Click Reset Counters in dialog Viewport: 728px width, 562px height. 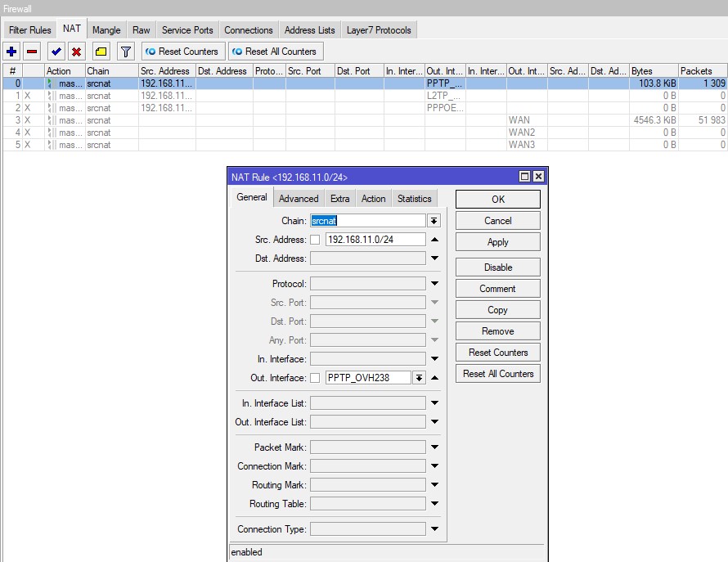497,353
